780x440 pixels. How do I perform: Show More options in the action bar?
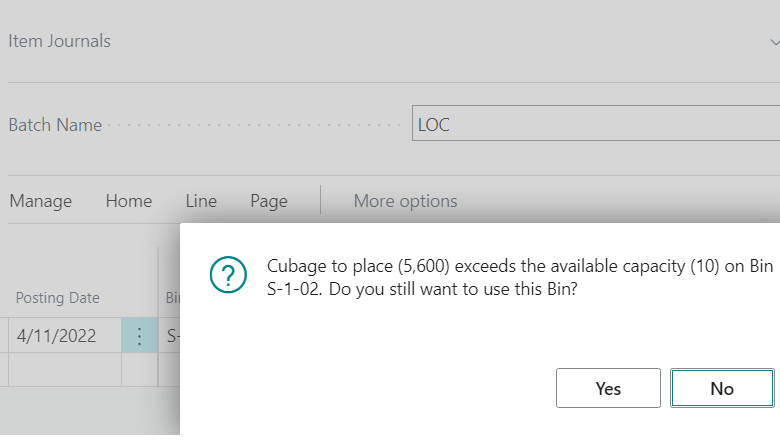click(405, 201)
